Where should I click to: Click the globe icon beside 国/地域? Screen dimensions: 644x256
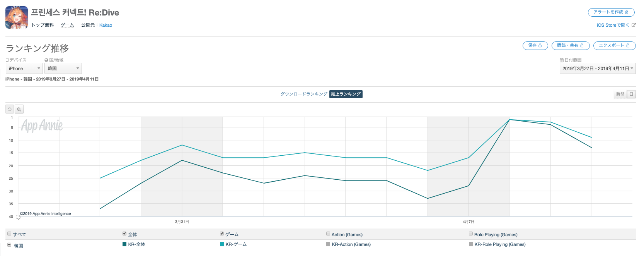click(x=46, y=60)
